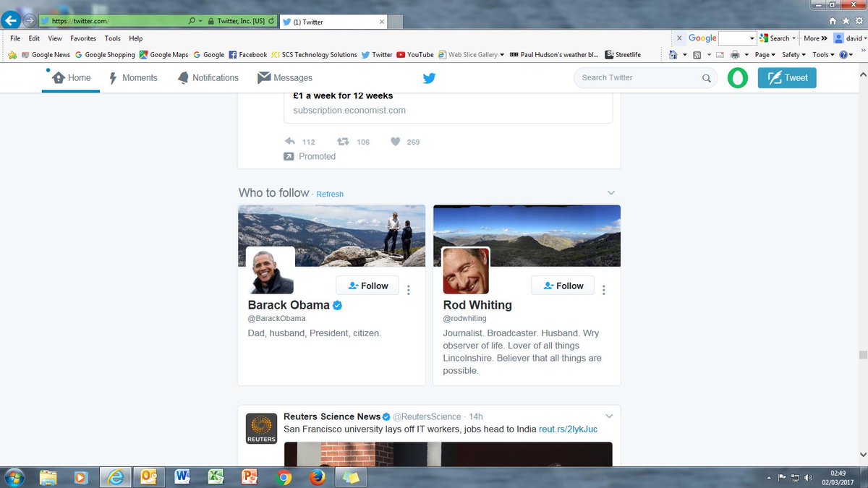Open the View menu
Image resolution: width=868 pixels, height=488 pixels.
click(55, 38)
